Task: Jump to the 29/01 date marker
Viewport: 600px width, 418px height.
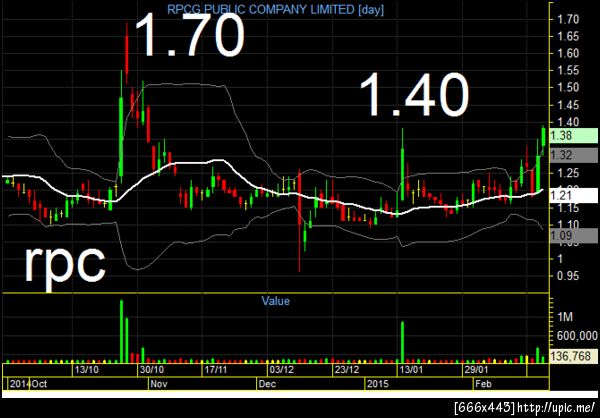Action: tap(476, 370)
